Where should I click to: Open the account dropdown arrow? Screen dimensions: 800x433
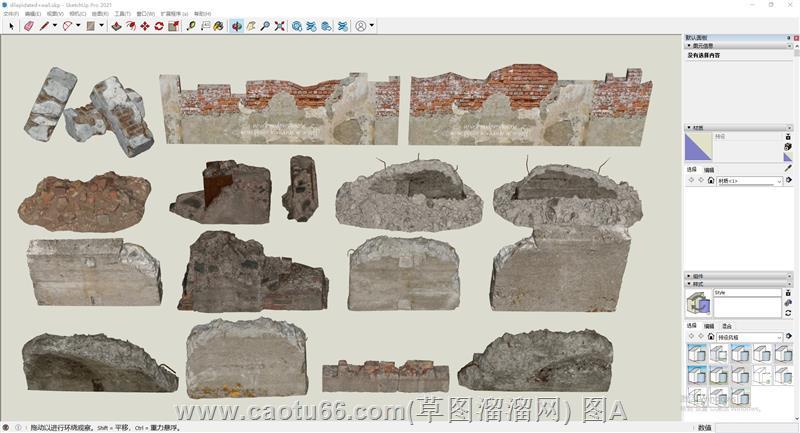click(x=372, y=26)
